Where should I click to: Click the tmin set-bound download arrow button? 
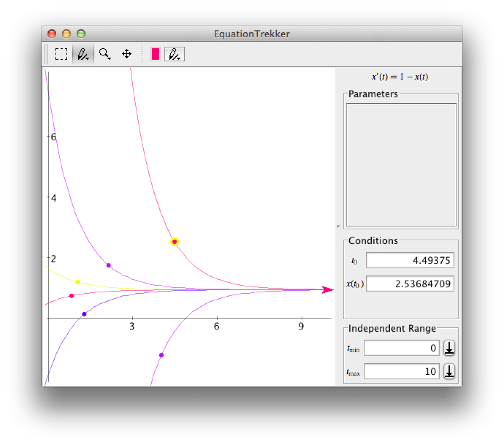(449, 348)
